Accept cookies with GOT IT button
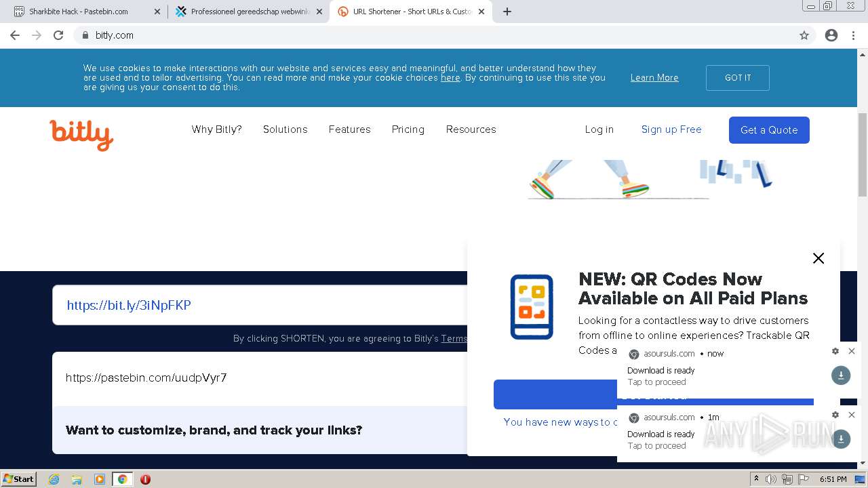This screenshot has height=488, width=868. 737,78
